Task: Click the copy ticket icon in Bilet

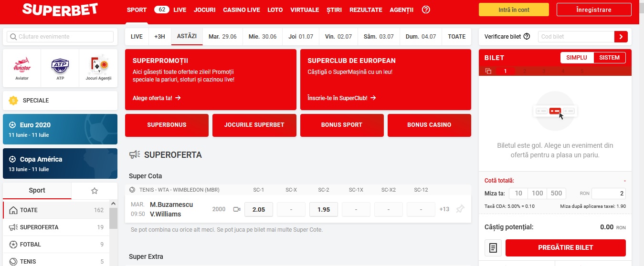Action: coord(488,72)
